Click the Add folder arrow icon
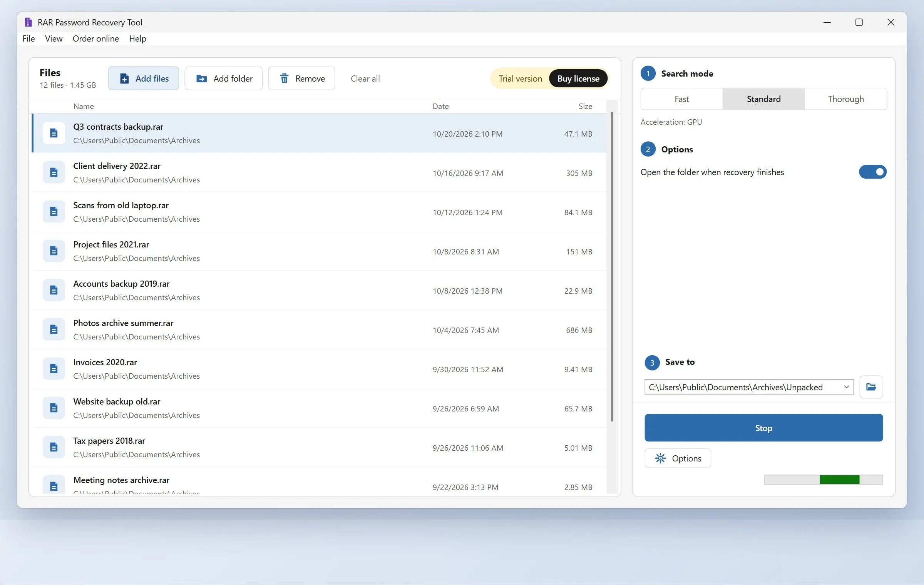 point(201,79)
